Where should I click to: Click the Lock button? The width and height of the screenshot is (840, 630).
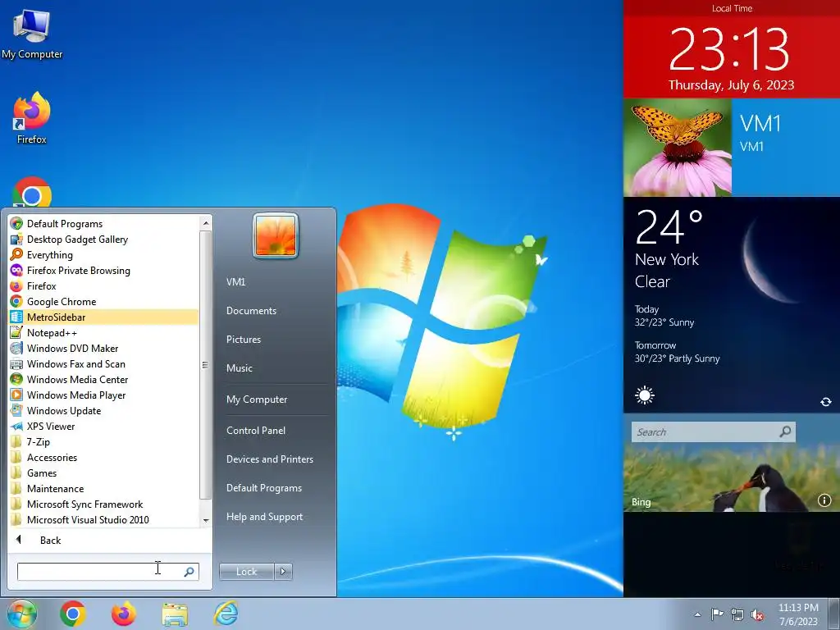pyautogui.click(x=246, y=572)
